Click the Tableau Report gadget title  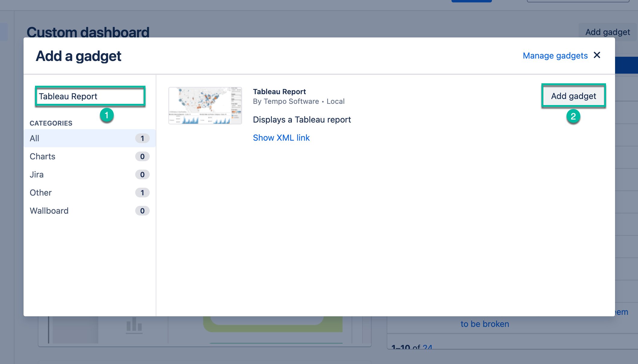[279, 92]
